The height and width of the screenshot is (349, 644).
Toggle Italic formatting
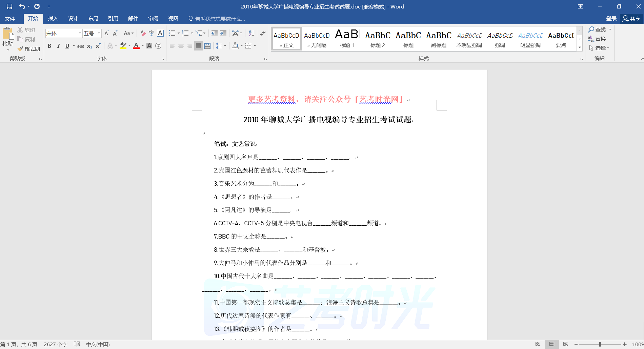click(58, 46)
